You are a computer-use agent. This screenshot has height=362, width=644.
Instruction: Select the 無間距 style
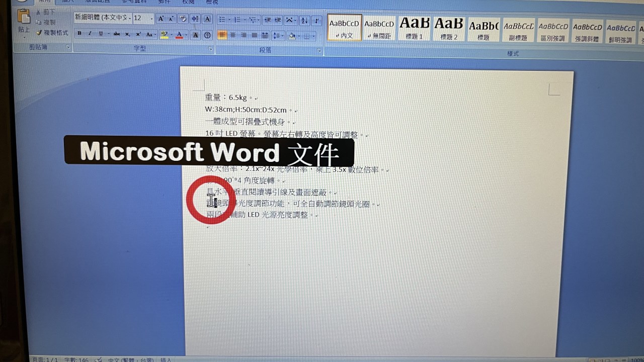[x=379, y=28]
